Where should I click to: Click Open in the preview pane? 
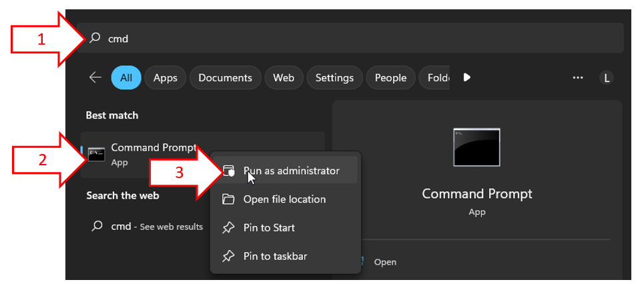pos(385,262)
